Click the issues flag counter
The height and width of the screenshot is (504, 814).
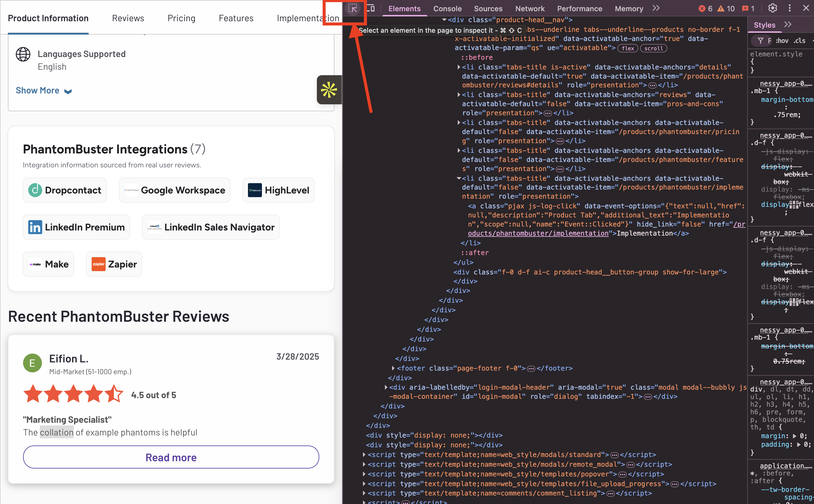point(748,9)
